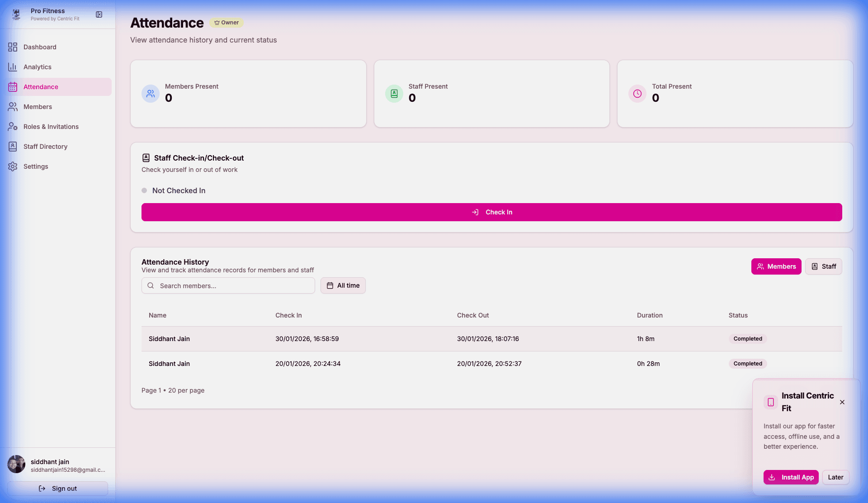Click the search magnifier icon
This screenshot has height=503, width=868.
click(151, 285)
